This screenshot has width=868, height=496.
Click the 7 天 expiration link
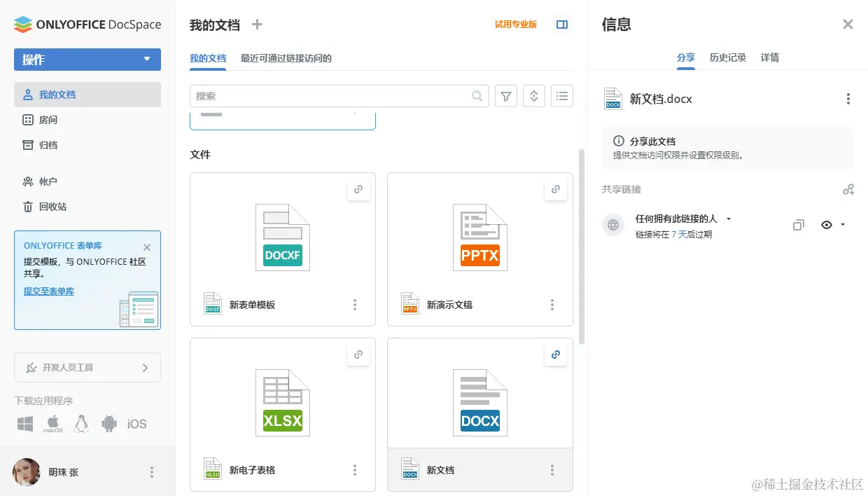tap(679, 235)
